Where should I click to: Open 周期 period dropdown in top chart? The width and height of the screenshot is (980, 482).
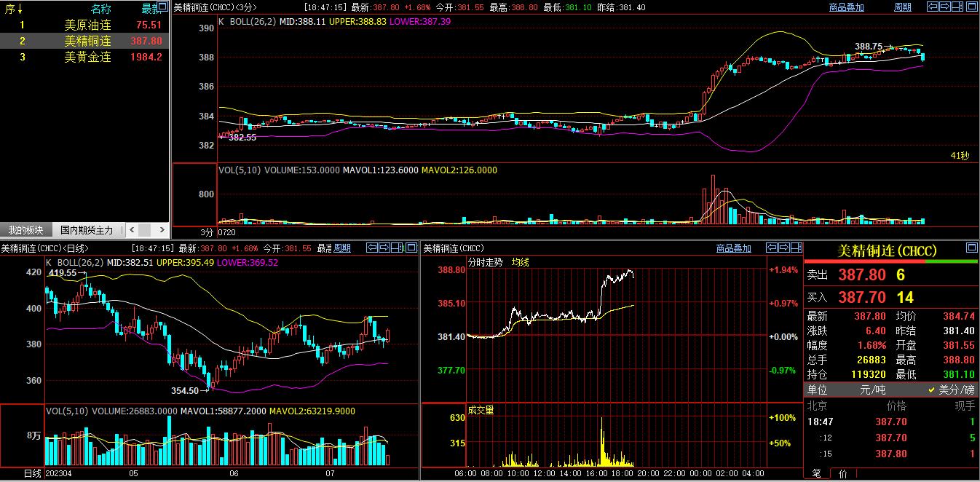pos(902,7)
